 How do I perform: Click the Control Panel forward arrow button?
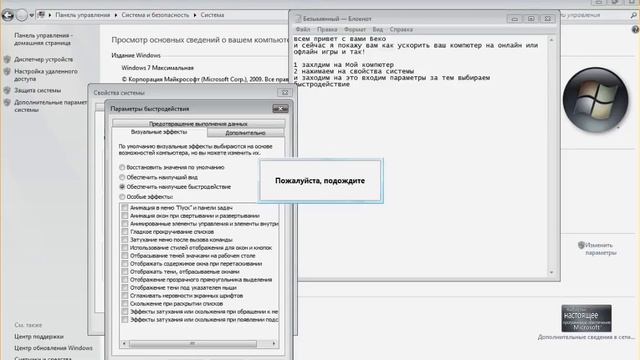(x=22, y=16)
